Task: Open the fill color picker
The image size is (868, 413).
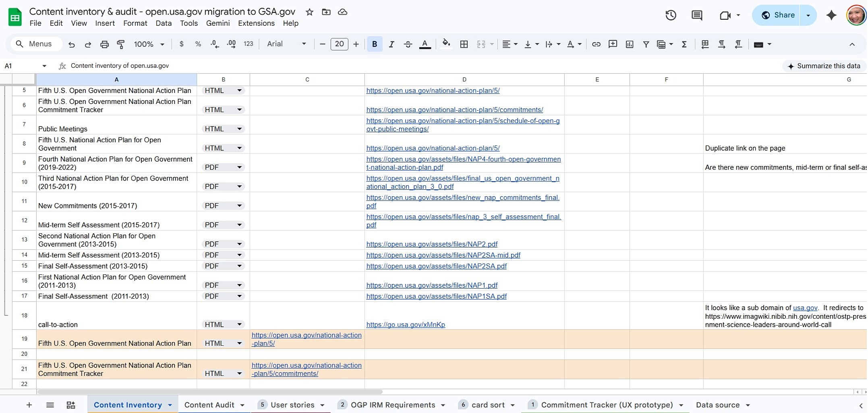Action: click(446, 44)
